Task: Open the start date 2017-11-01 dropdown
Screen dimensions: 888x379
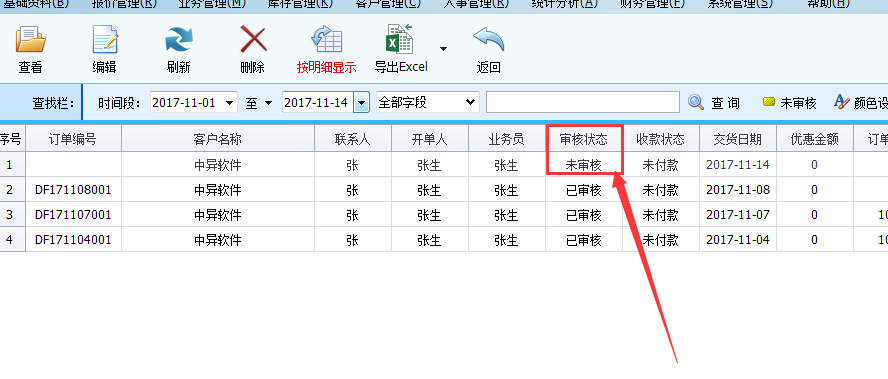Action: [229, 103]
